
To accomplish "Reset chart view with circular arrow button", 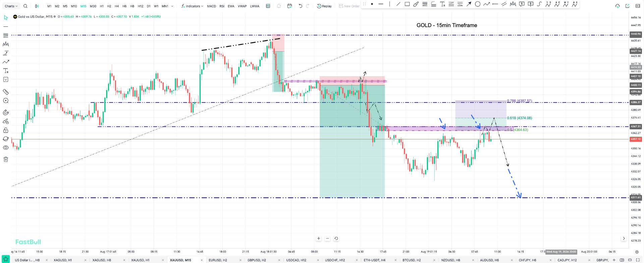I will click(336, 239).
